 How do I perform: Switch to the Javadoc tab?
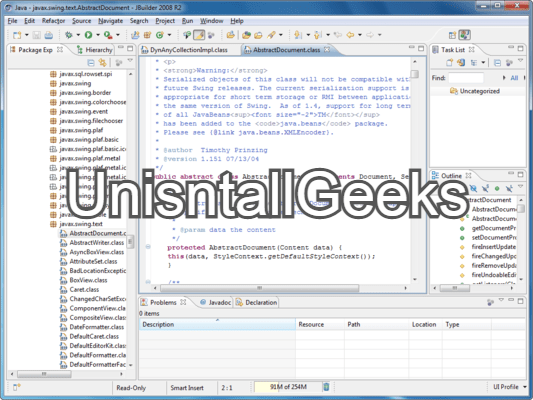pyautogui.click(x=216, y=302)
